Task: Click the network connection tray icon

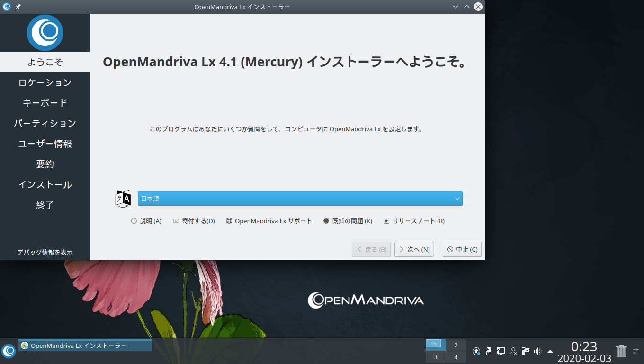Action: tap(501, 351)
